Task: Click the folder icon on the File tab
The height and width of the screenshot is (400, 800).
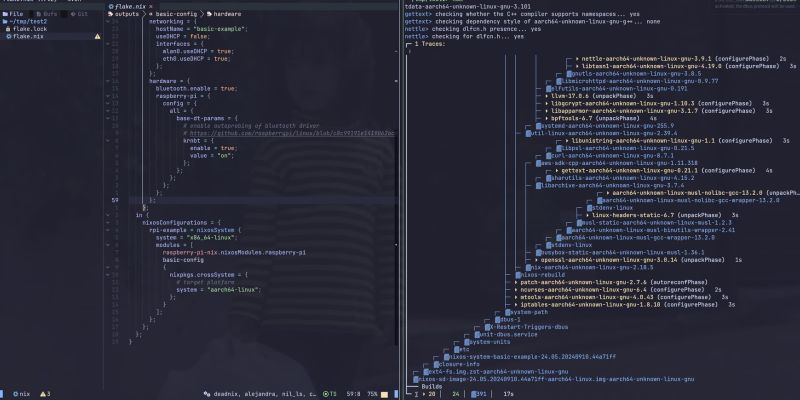Action: (5, 14)
